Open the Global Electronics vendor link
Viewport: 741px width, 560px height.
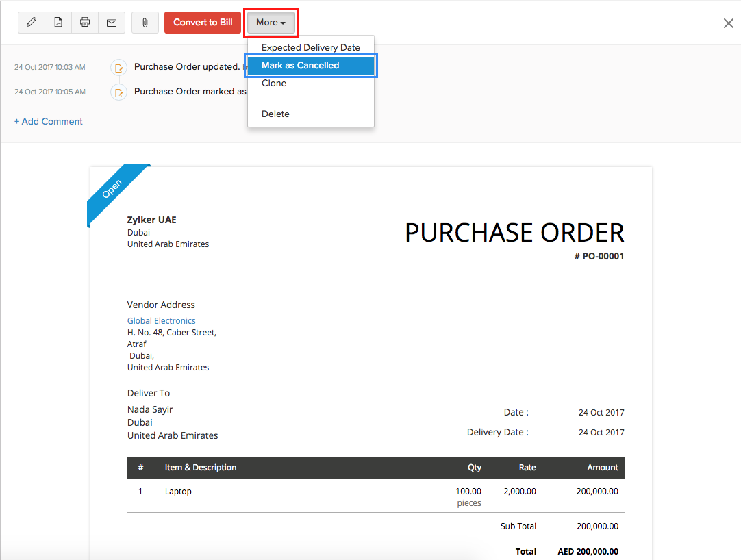pyautogui.click(x=161, y=320)
